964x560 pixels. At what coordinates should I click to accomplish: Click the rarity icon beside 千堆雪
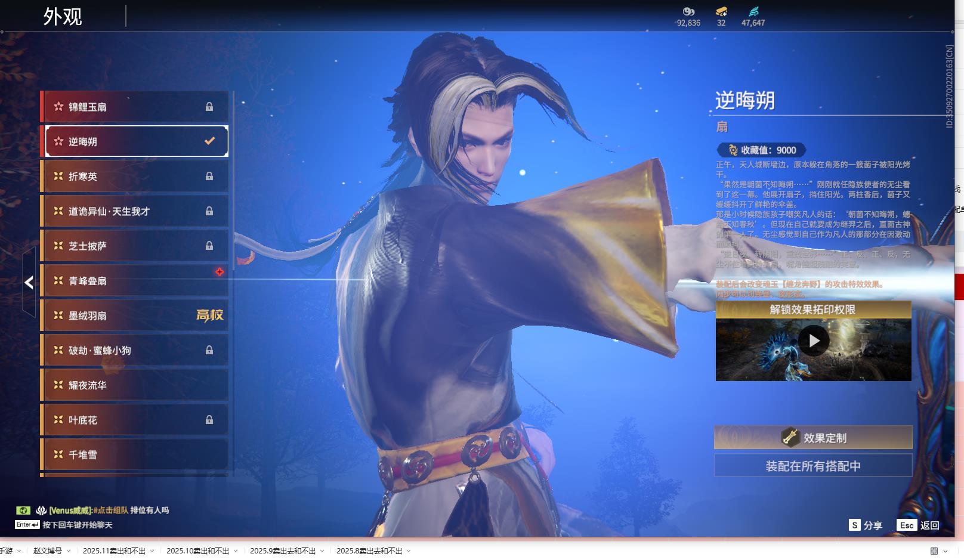coord(58,454)
